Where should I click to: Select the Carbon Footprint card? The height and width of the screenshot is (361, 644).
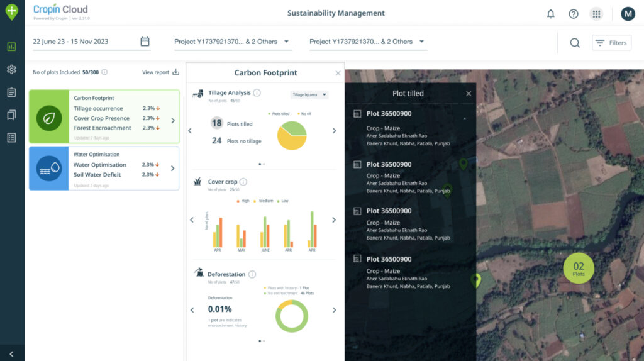pyautogui.click(x=104, y=118)
